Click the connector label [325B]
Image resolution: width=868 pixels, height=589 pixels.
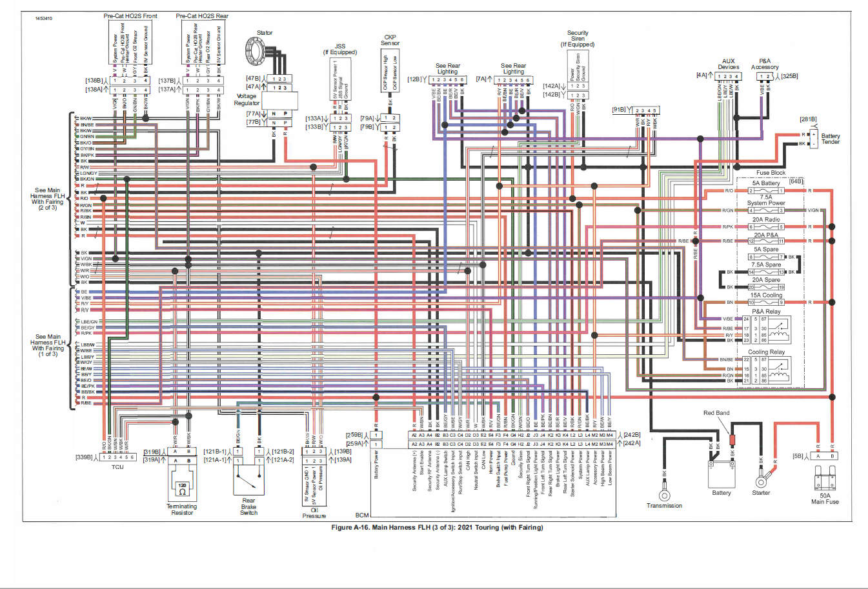[x=790, y=76]
